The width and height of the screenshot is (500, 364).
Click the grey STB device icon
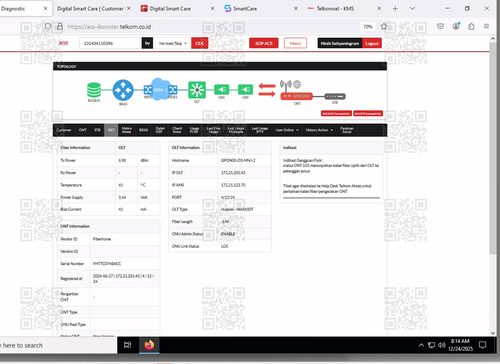[335, 96]
